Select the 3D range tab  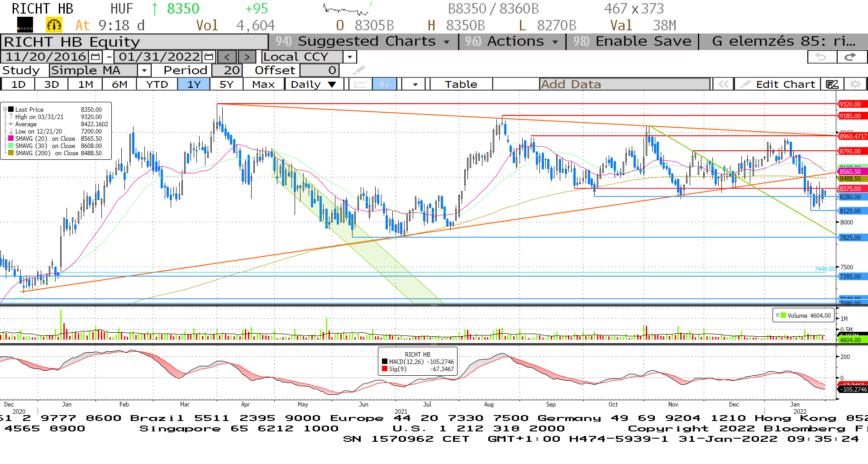coord(52,84)
